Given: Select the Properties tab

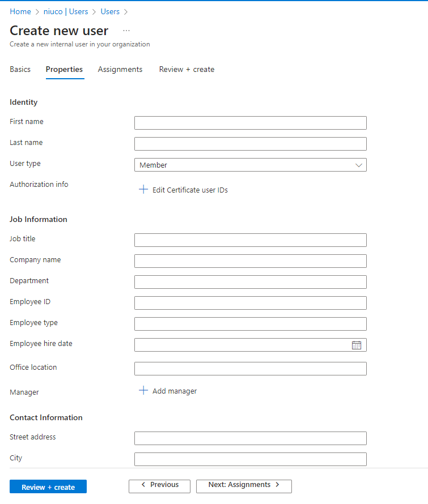Looking at the screenshot, I should [x=65, y=70].
